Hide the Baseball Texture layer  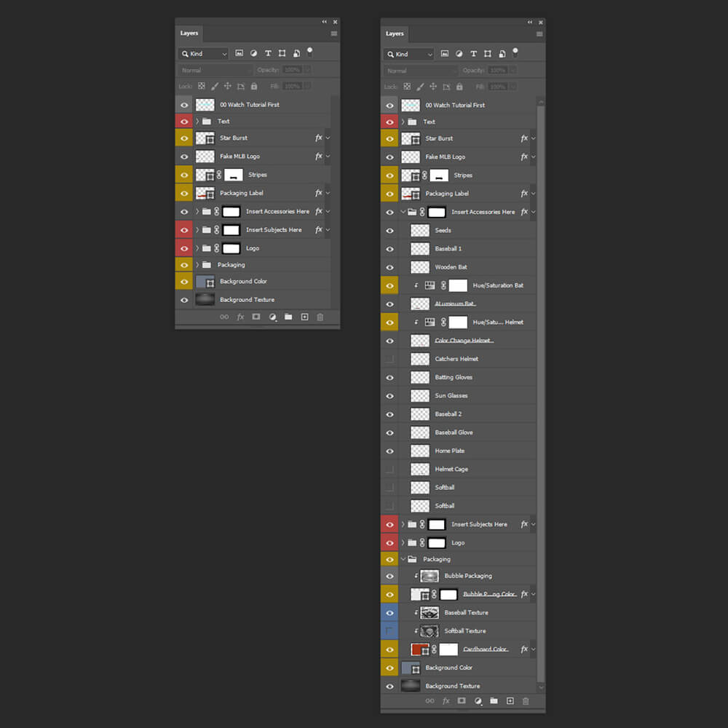(389, 613)
